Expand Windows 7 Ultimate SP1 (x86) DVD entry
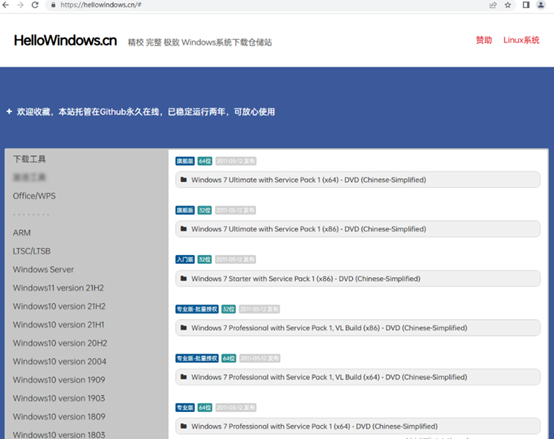 point(358,229)
